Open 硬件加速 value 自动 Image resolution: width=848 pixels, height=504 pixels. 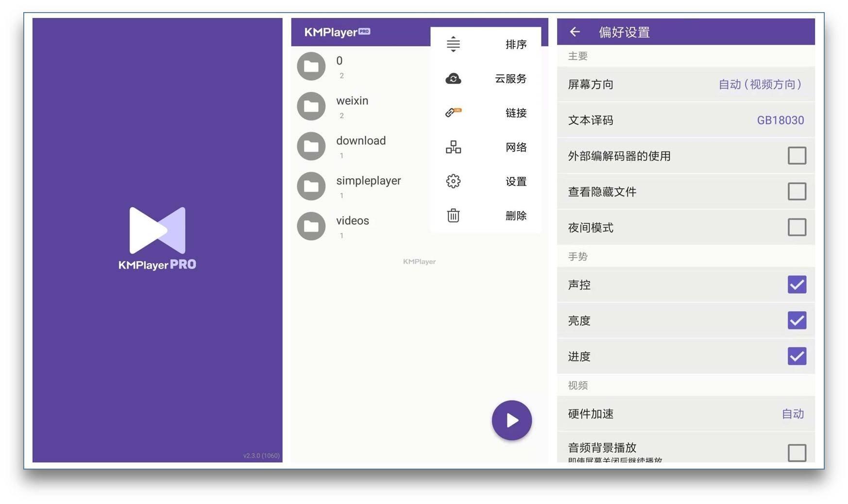[793, 414]
